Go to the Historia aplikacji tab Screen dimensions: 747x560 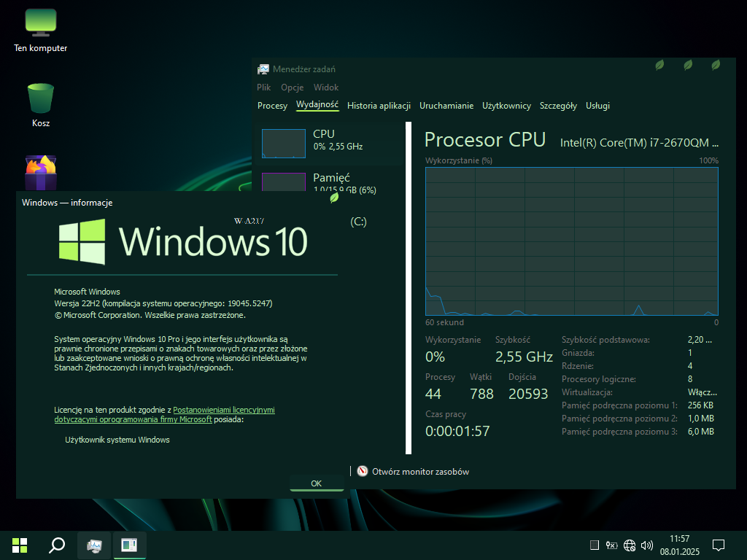(x=379, y=106)
